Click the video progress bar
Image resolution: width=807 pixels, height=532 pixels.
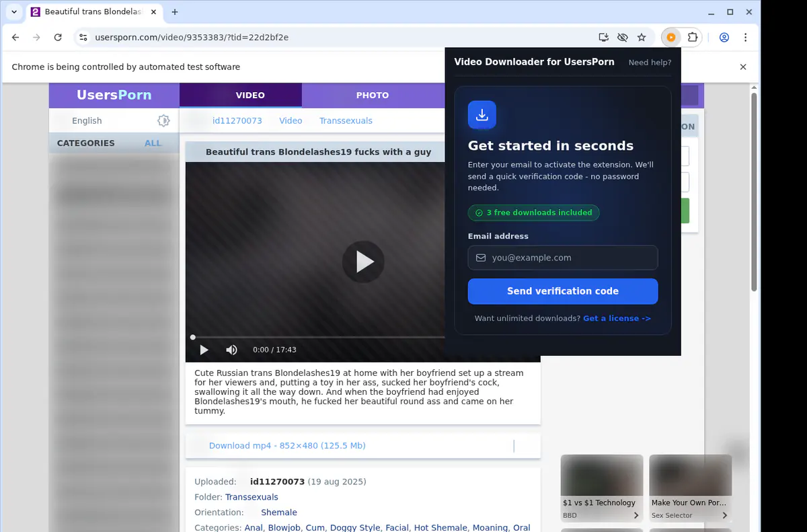[318, 337]
